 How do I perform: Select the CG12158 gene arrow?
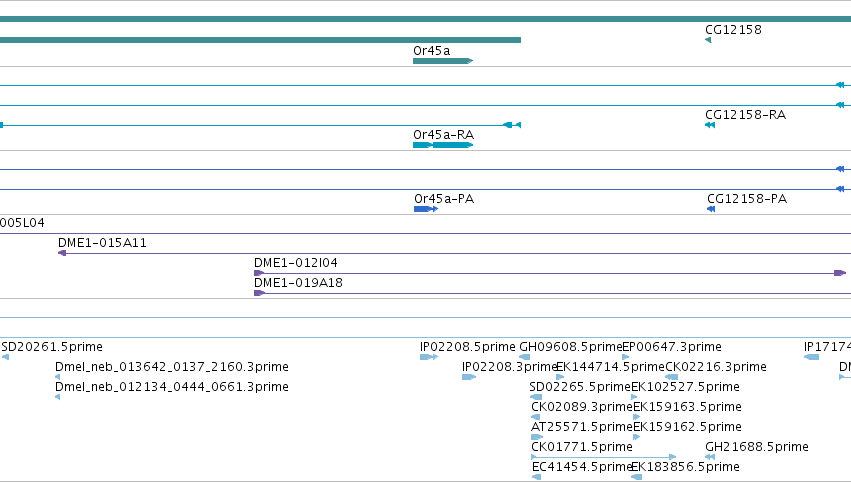[x=708, y=40]
